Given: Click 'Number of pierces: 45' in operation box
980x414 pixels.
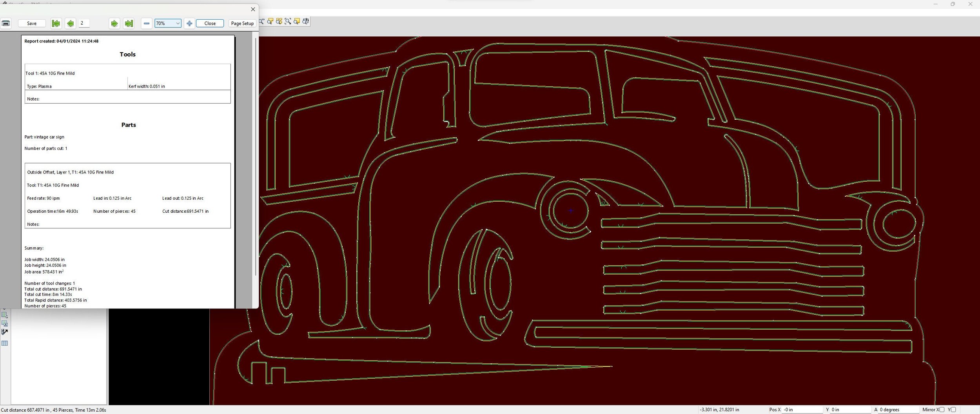Looking at the screenshot, I should pyautogui.click(x=114, y=211).
